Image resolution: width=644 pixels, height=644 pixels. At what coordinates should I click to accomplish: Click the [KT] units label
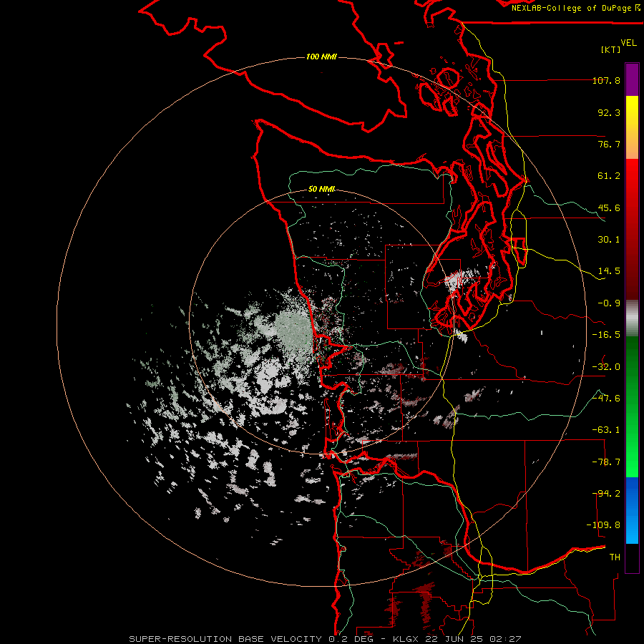click(x=611, y=49)
